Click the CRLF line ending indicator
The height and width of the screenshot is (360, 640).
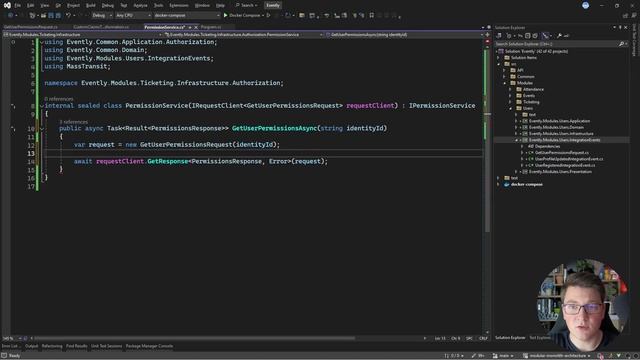(x=483, y=338)
